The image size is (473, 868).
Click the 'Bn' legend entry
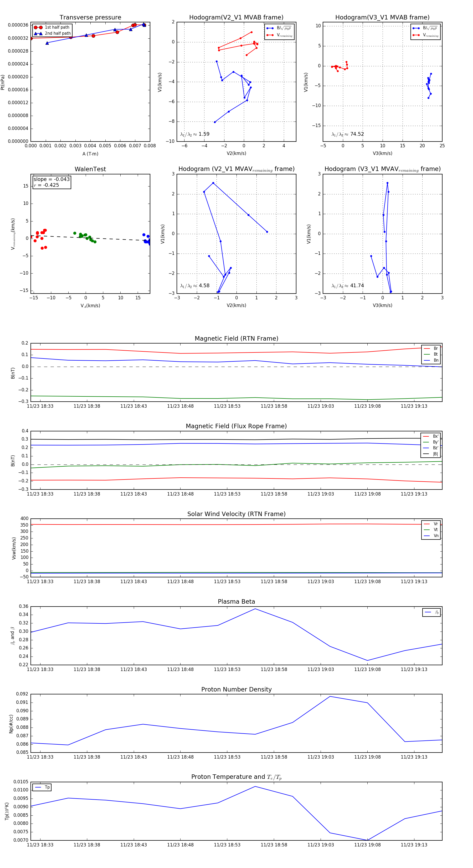tap(431, 360)
